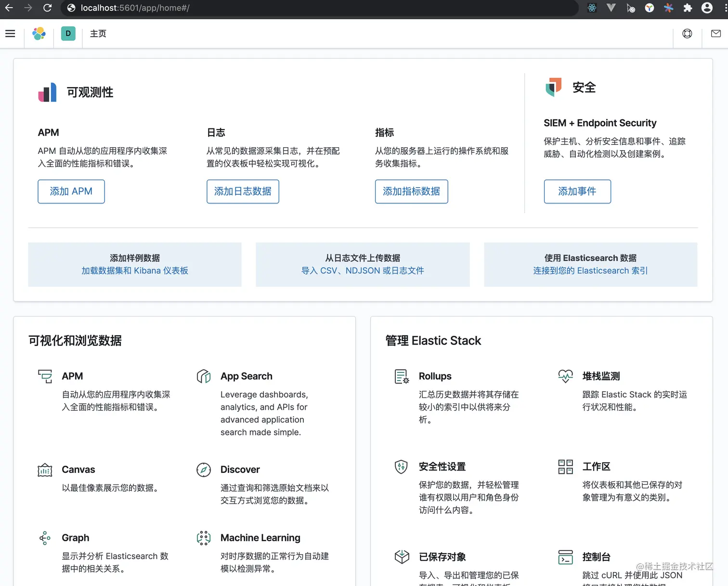Open the Canvas title
728x586 pixels.
click(78, 470)
